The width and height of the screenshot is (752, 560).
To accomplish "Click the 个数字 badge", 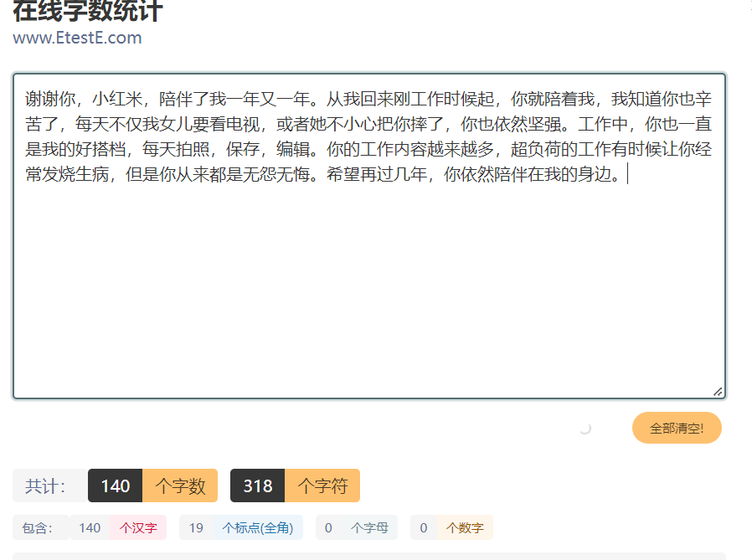I will (465, 528).
